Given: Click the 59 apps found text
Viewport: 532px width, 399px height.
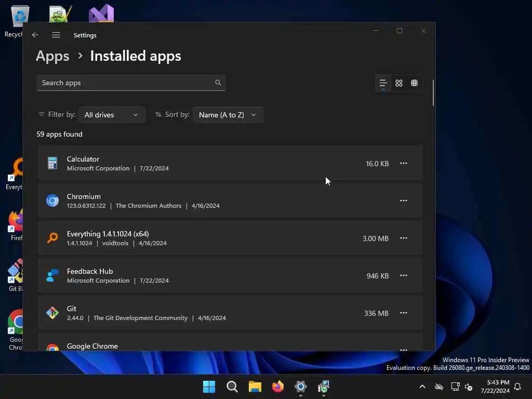Looking at the screenshot, I should (59, 134).
